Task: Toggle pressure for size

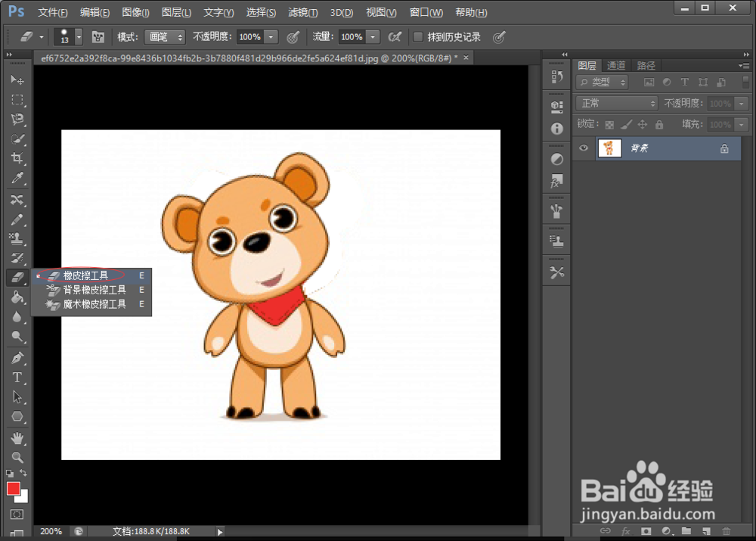Action: click(x=499, y=37)
